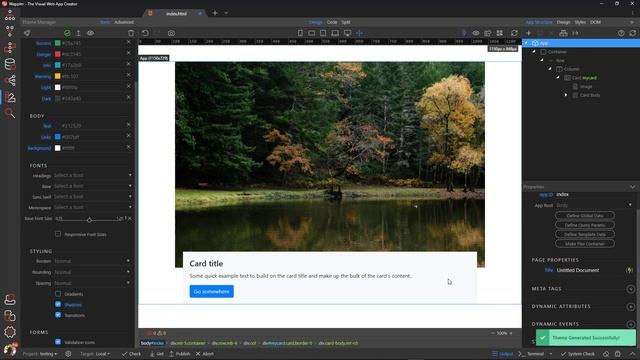Click the refresh icon in design toolbar

[514, 33]
